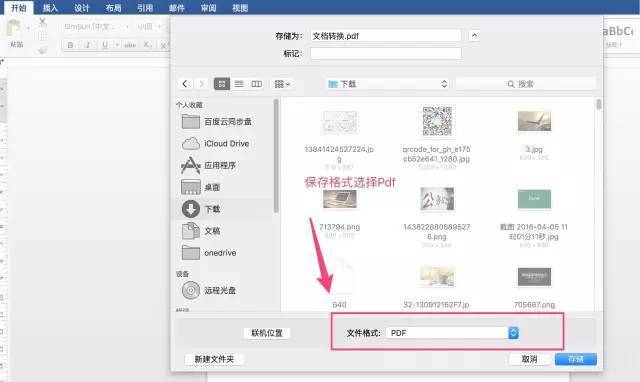Click the 标记 tags field

point(386,53)
